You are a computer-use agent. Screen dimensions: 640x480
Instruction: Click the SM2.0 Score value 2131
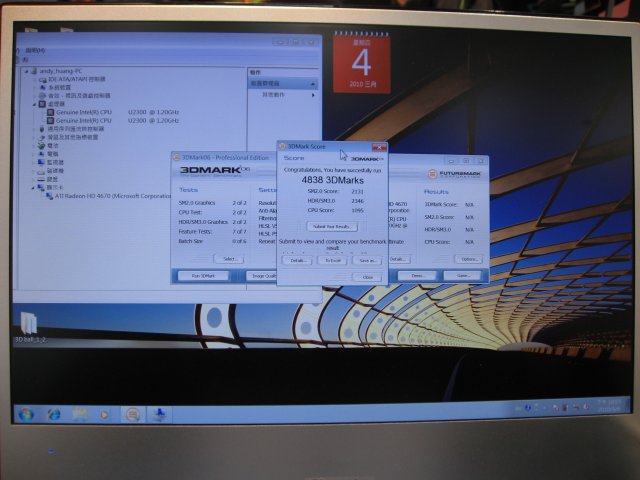point(357,191)
